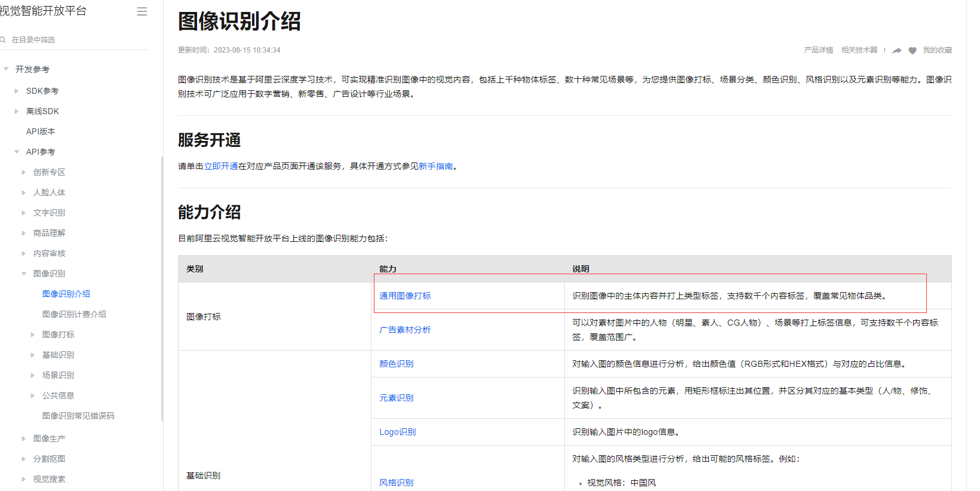This screenshot has width=980, height=491.
Task: Collapse the API参考 tree node
Action: 17,152
